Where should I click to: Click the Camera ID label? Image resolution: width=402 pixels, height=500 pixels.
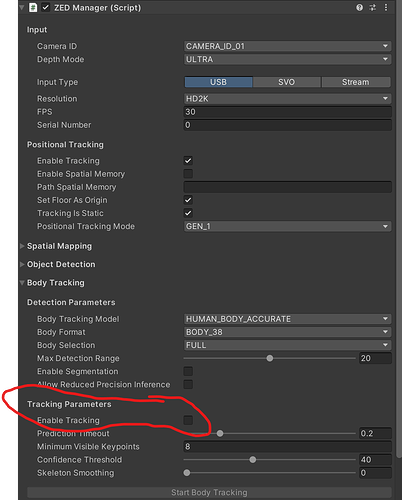[57, 46]
